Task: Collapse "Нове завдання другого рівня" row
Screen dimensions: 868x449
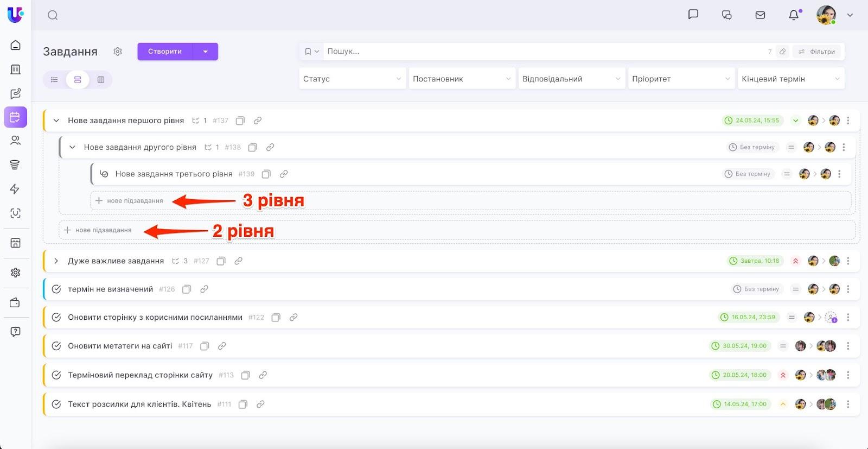Action: click(x=72, y=147)
